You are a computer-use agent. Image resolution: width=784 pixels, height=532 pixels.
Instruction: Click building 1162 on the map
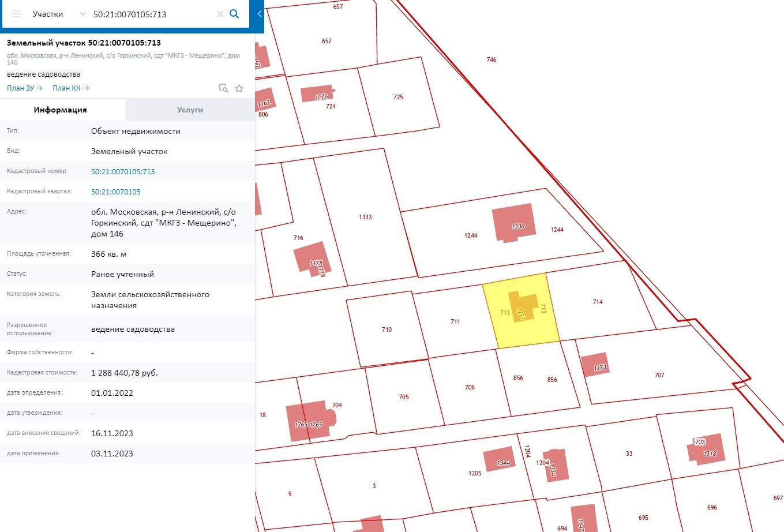tap(266, 100)
